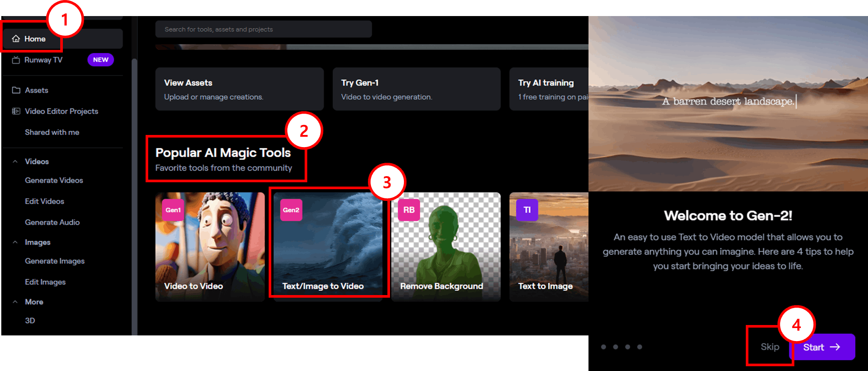Open the Text to Image tool thumbnail

(549, 247)
